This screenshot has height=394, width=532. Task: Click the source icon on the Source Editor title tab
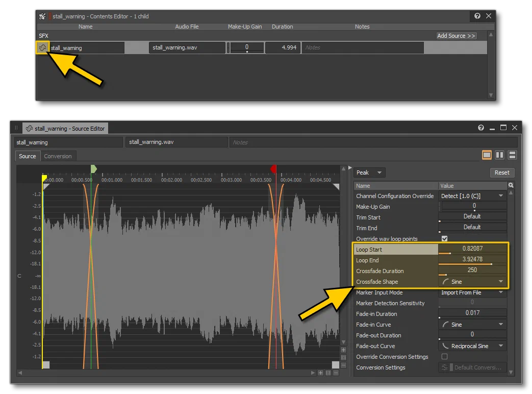29,128
